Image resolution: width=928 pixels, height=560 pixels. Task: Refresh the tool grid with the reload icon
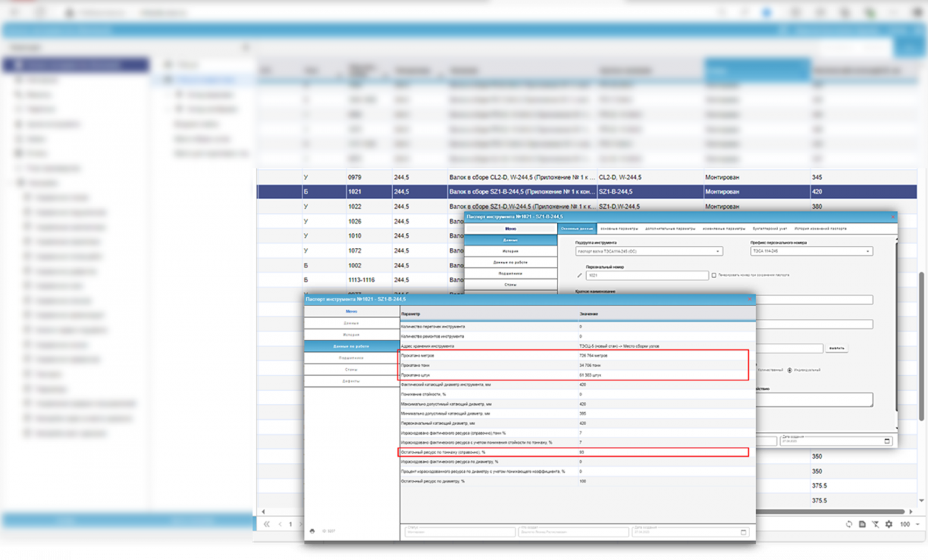pos(849,524)
